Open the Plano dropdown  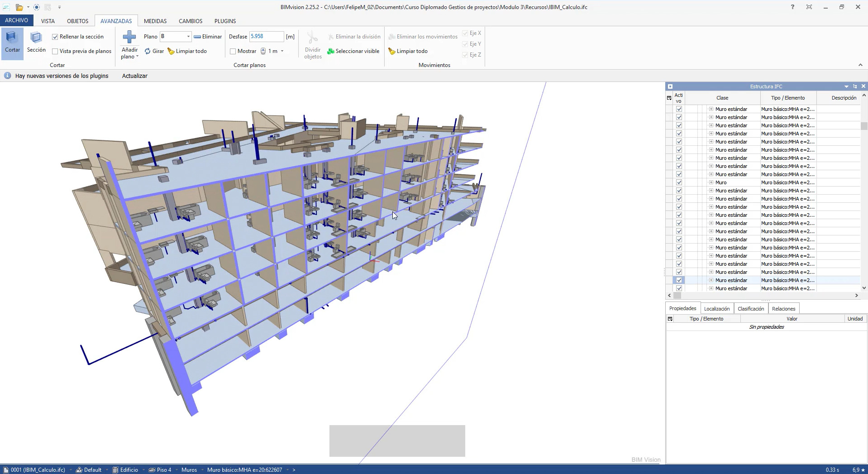click(x=188, y=37)
